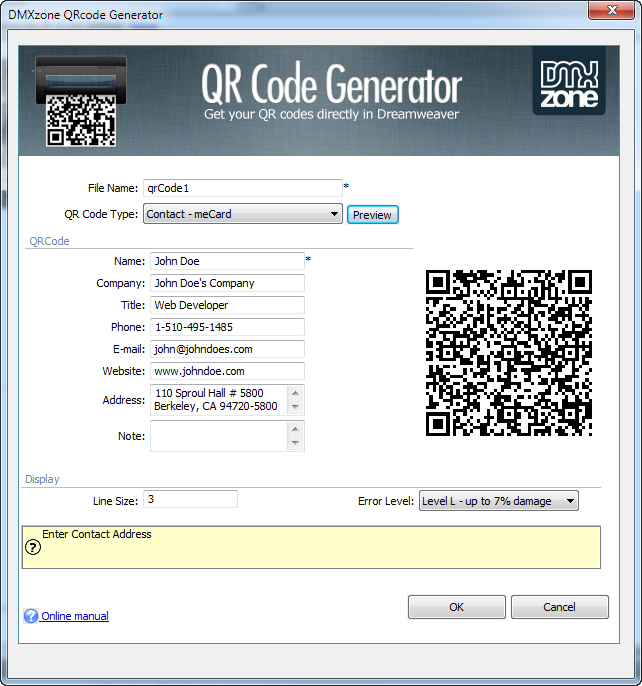The height and width of the screenshot is (686, 642).
Task: Click the File Name field with qrCode1
Action: (x=242, y=188)
